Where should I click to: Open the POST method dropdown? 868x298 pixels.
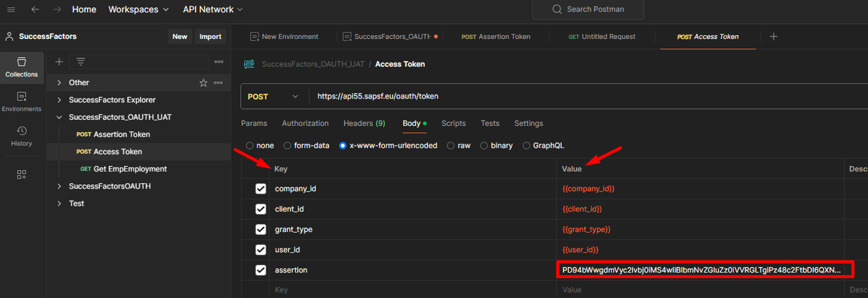tap(273, 96)
